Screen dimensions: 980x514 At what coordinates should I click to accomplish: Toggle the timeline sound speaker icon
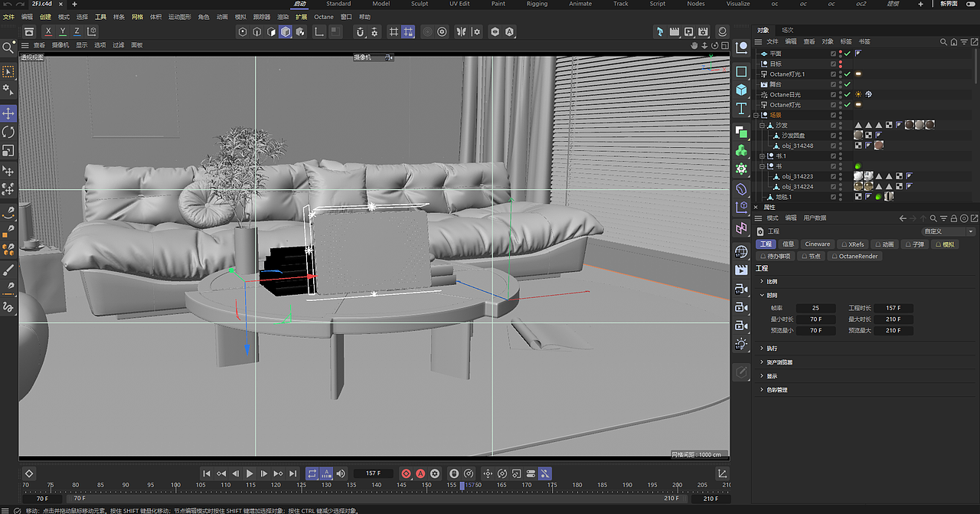pos(341,473)
